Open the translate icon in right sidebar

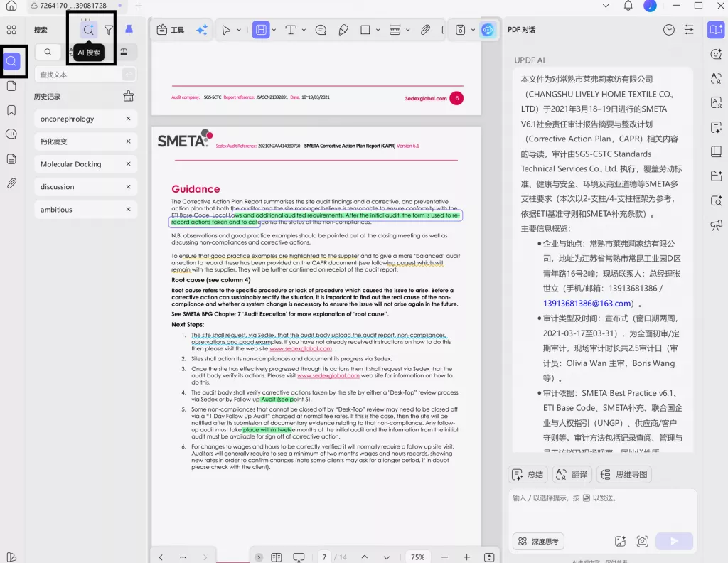717,78
